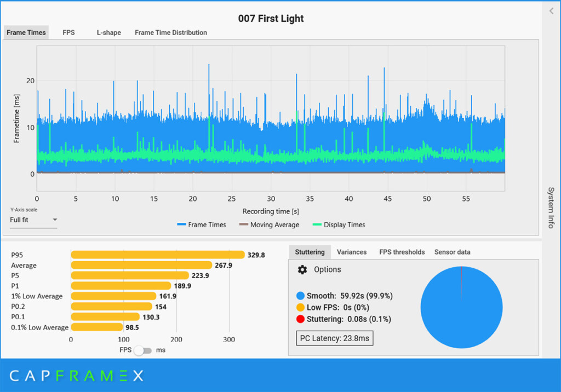Click the Recording time [s] axis label
The width and height of the screenshot is (561, 392).
pyautogui.click(x=271, y=211)
